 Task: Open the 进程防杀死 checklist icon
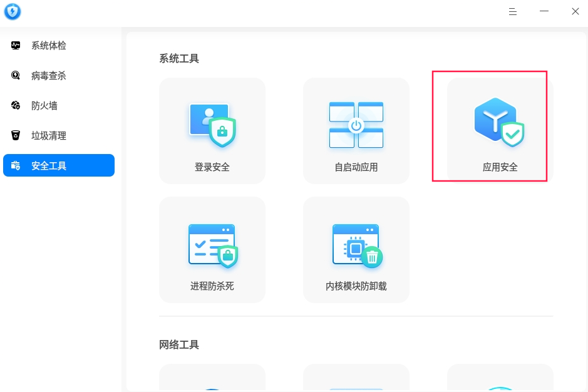click(213, 245)
